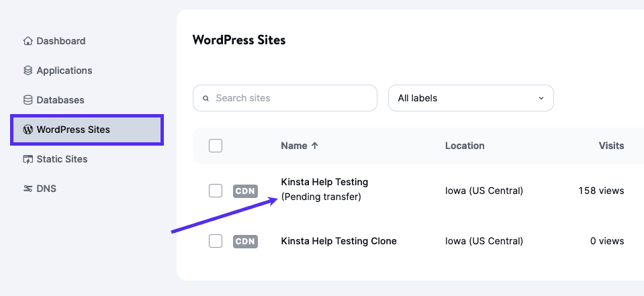The height and width of the screenshot is (296, 644).
Task: Click the WordPress Sites page heading
Action: click(239, 40)
